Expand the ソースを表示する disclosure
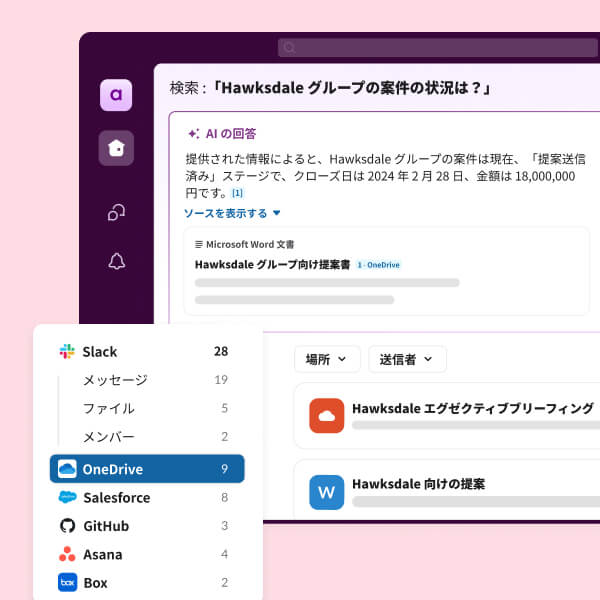The height and width of the screenshot is (600, 600). (x=232, y=213)
